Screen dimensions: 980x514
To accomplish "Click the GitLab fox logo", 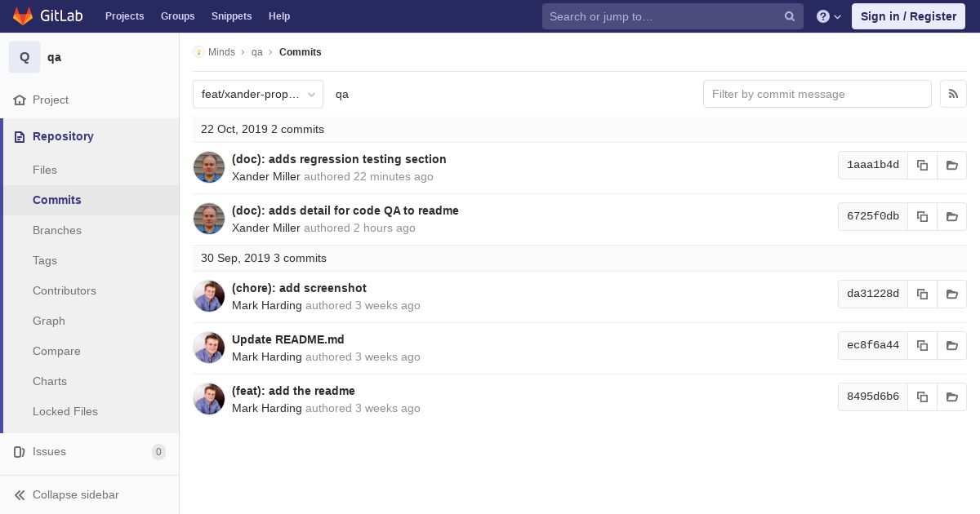I will [x=23, y=16].
